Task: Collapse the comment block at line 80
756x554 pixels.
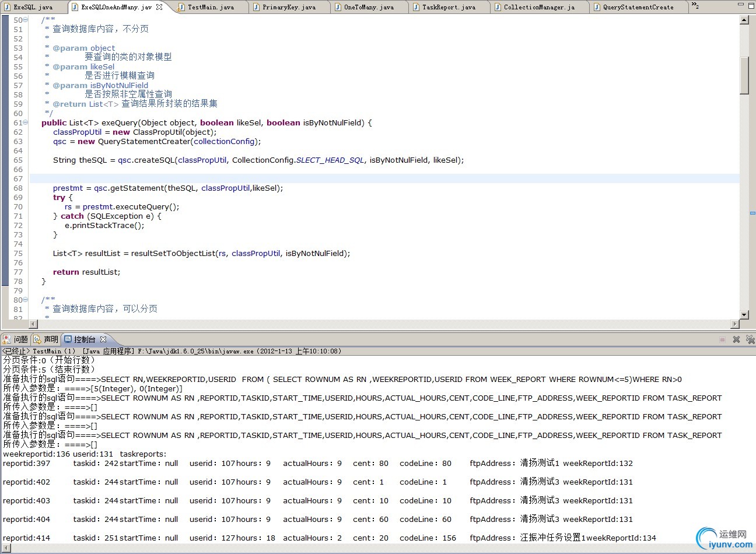Action: tap(26, 300)
